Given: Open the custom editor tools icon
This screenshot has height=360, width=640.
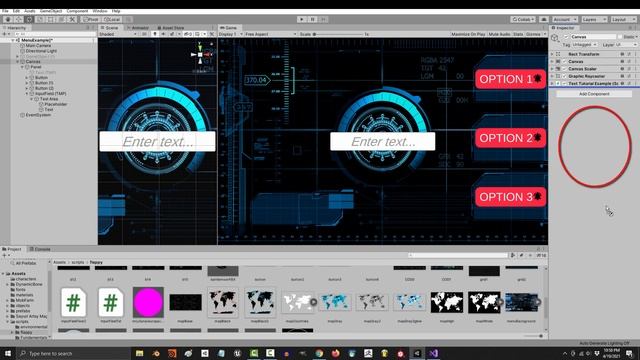Looking at the screenshot, I should pyautogui.click(x=72, y=19).
